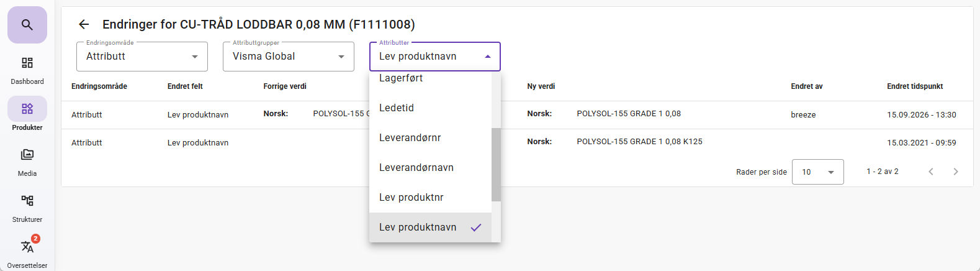The height and width of the screenshot is (271, 980).
Task: Open the Attributtgrupper Visma Global dropdown
Action: pyautogui.click(x=289, y=57)
